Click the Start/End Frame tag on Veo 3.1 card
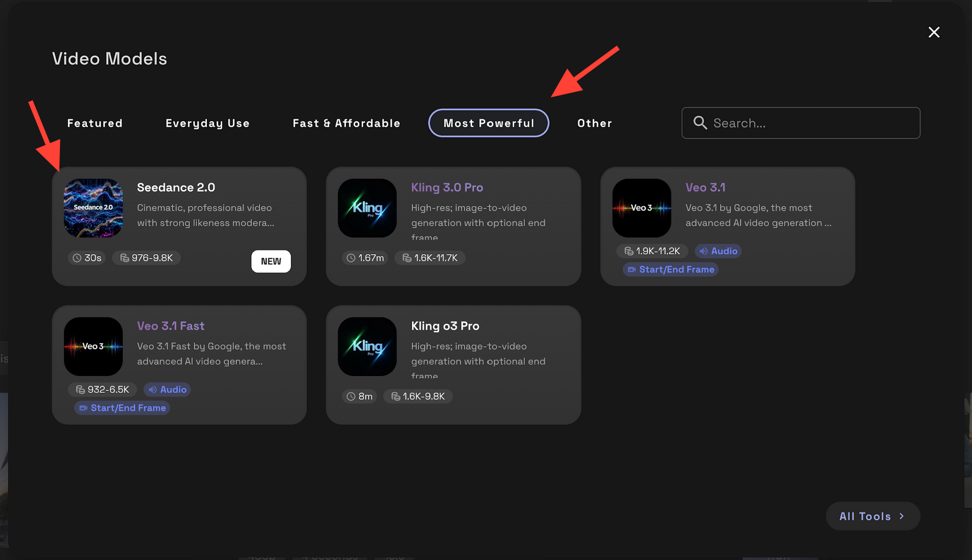 (x=671, y=270)
